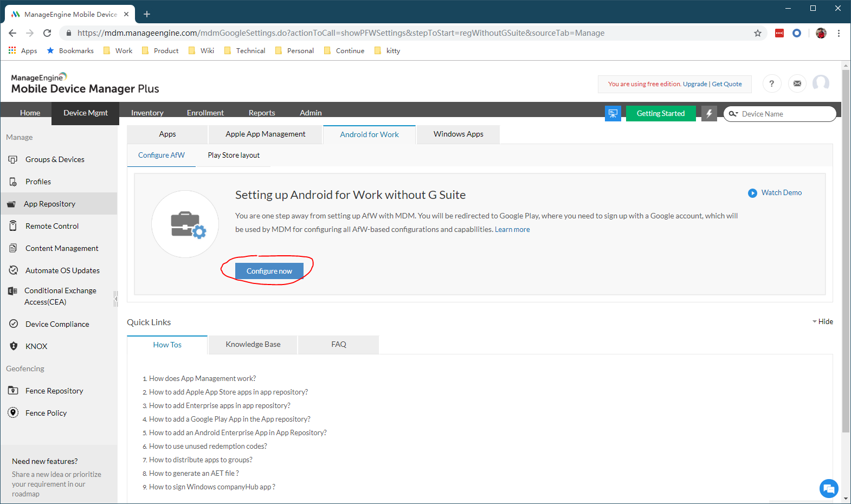851x504 pixels.
Task: Click the Conditional Exchange Access icon
Action: point(12,291)
